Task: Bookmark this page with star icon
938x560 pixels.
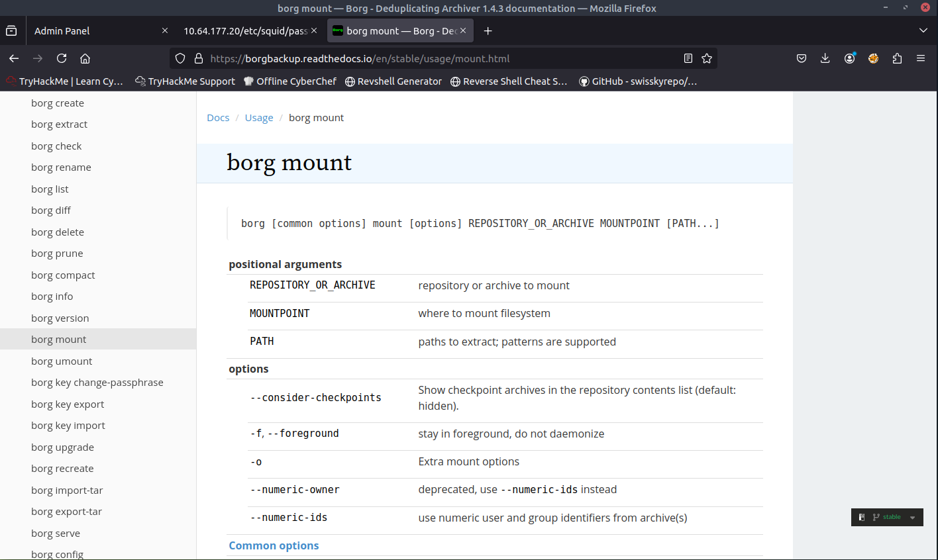Action: (707, 58)
